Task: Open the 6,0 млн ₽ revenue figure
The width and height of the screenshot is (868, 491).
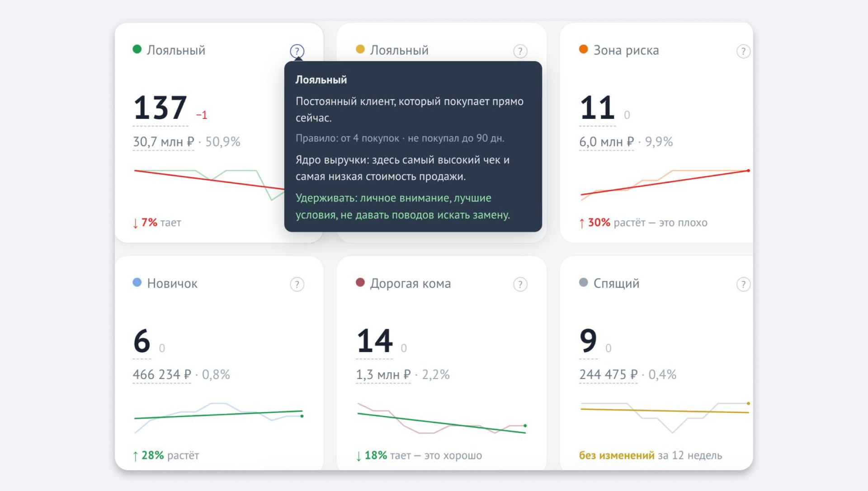Action: pyautogui.click(x=607, y=142)
